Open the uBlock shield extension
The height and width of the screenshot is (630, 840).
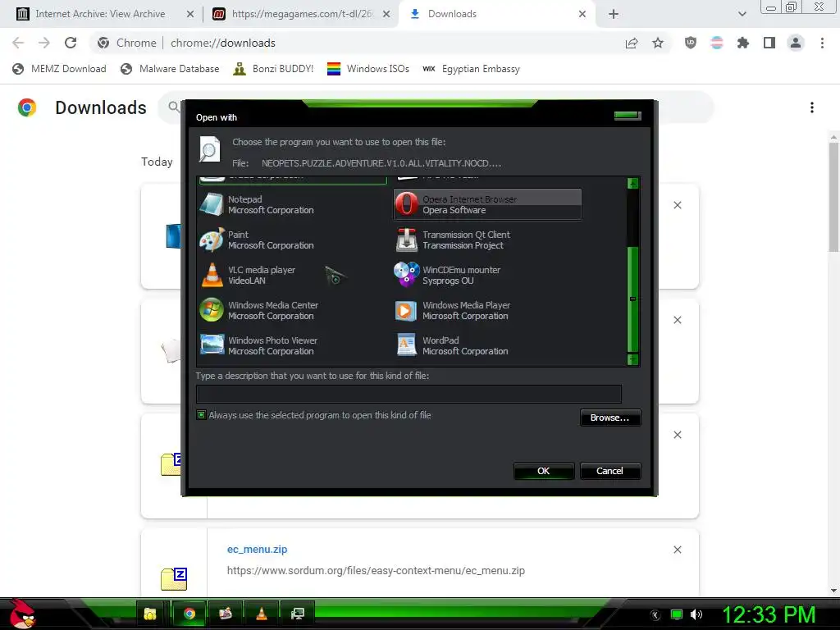[x=691, y=43]
